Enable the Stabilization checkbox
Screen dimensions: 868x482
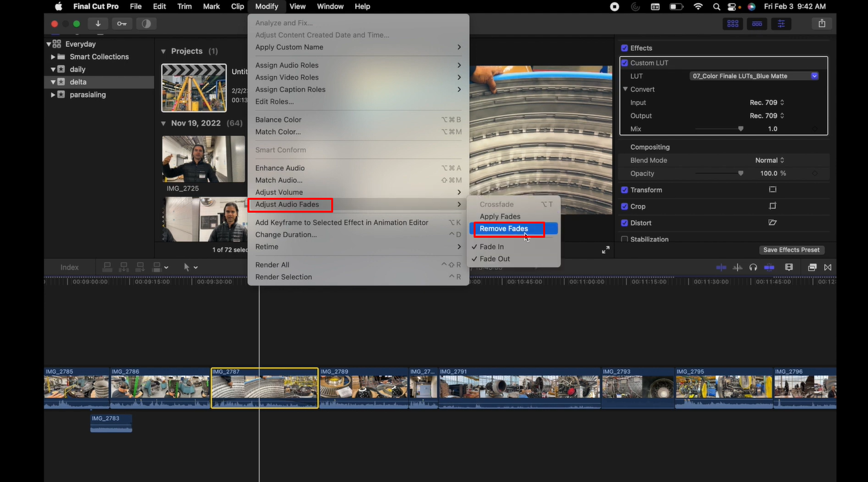(x=624, y=239)
